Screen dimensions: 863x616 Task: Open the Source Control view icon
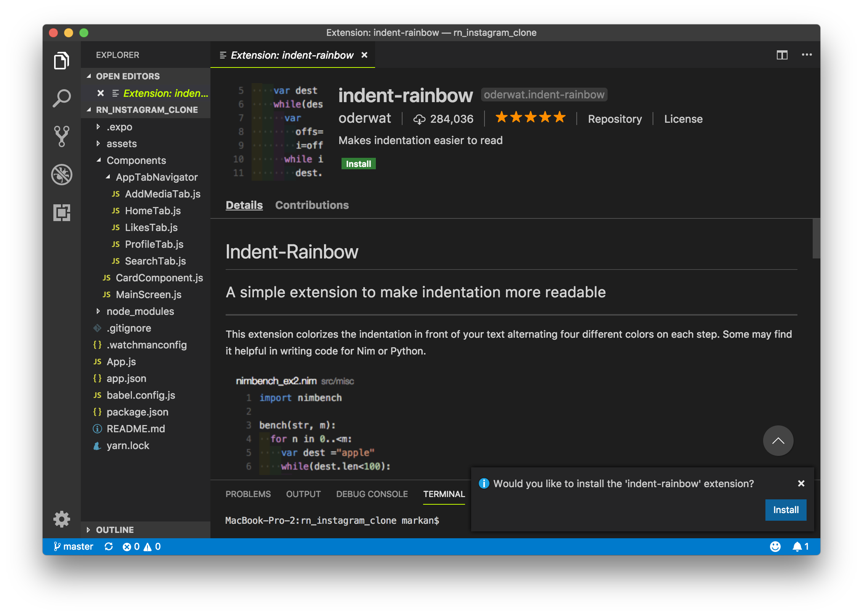click(61, 136)
